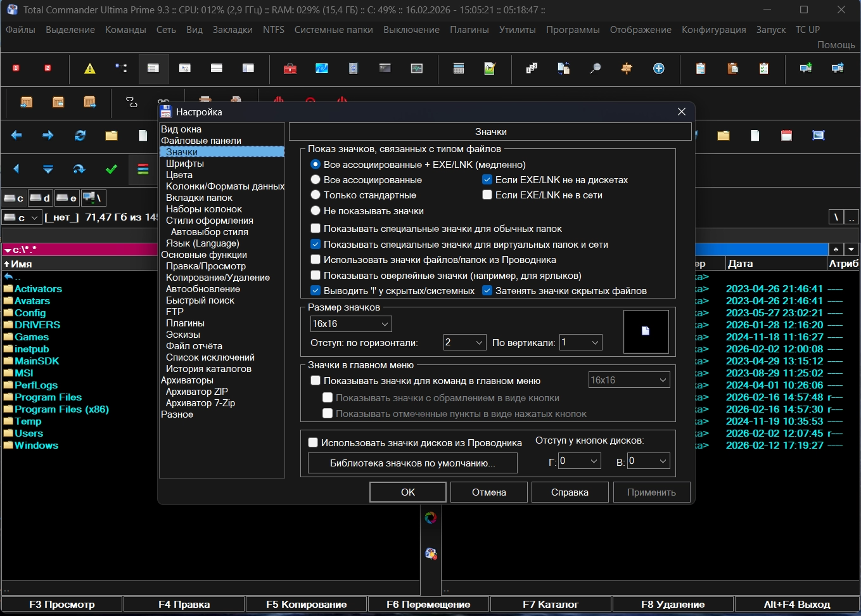The image size is (861, 616).
Task: Click the blue circled plus icon
Action: click(659, 68)
